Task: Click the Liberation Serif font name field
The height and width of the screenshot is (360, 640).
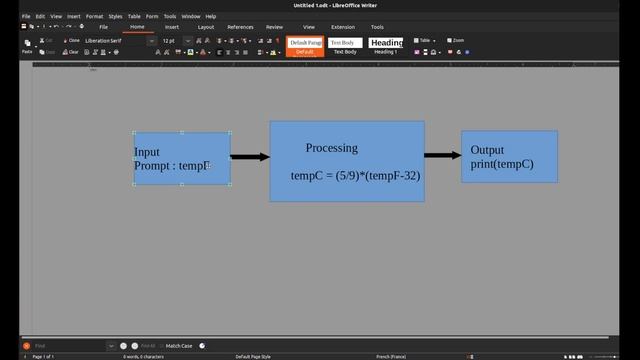Action: [115, 41]
